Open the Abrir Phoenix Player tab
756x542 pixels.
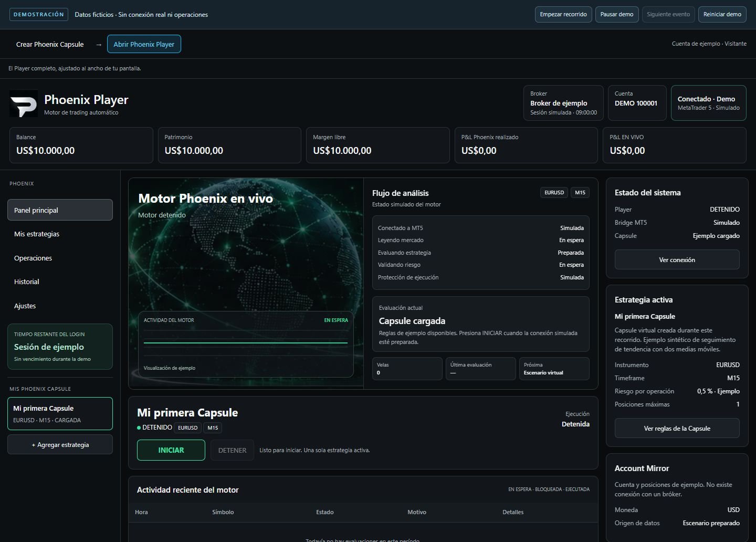(144, 44)
